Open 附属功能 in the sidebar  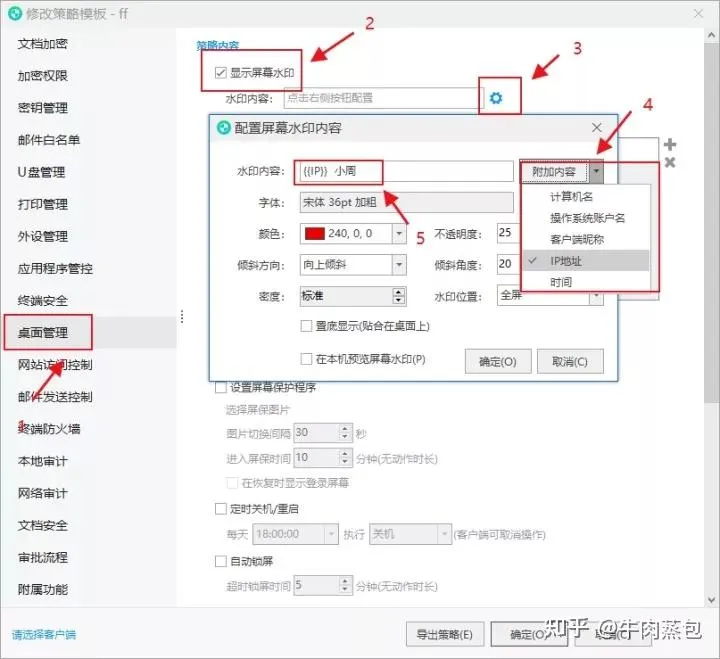(x=43, y=589)
